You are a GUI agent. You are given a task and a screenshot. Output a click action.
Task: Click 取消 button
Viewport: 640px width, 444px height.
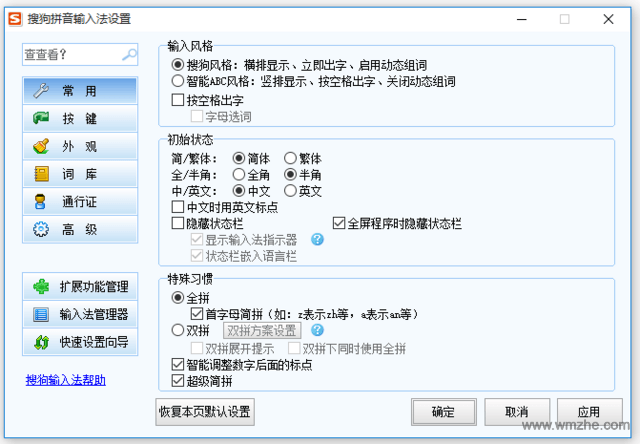coord(517,412)
